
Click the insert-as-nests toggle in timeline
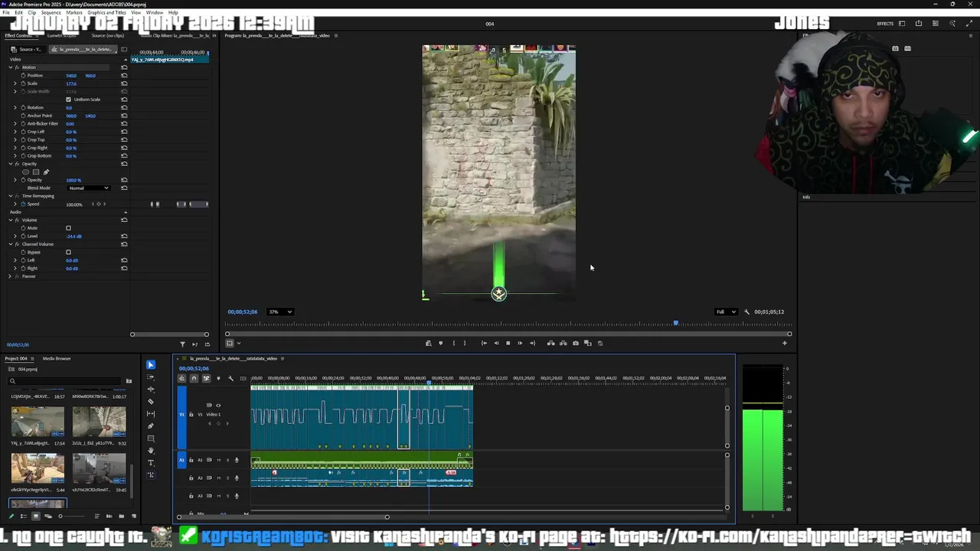[x=182, y=378]
